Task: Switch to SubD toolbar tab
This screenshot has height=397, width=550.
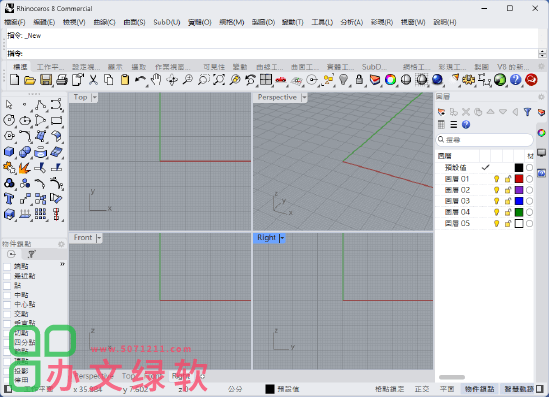Action: (x=374, y=67)
